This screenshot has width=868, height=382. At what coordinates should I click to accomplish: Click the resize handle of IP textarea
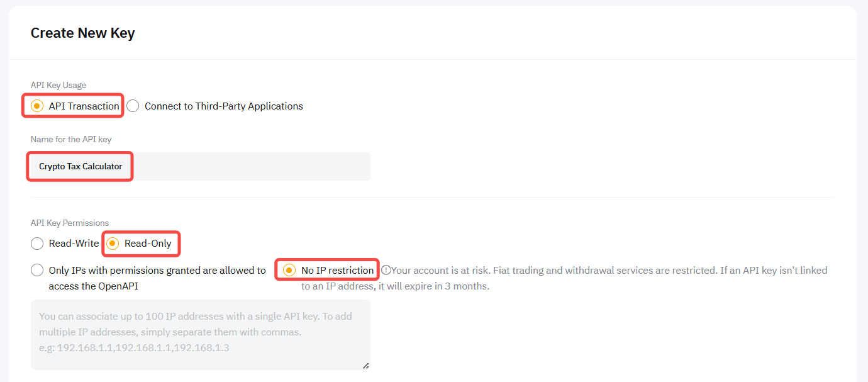[365, 365]
